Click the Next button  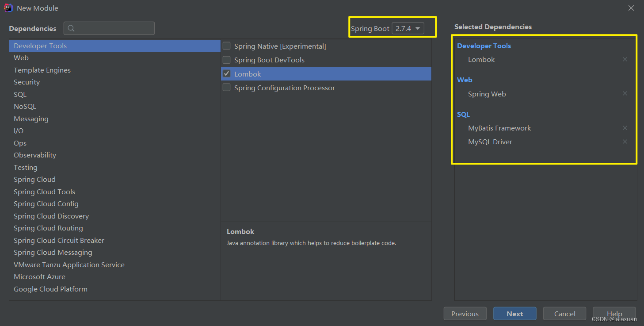tap(515, 314)
